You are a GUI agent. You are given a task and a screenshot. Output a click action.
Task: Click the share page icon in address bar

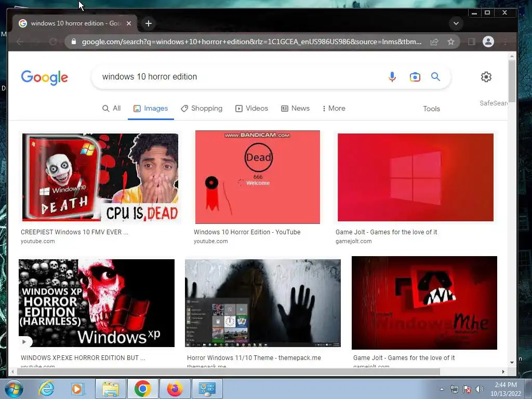[x=434, y=42]
